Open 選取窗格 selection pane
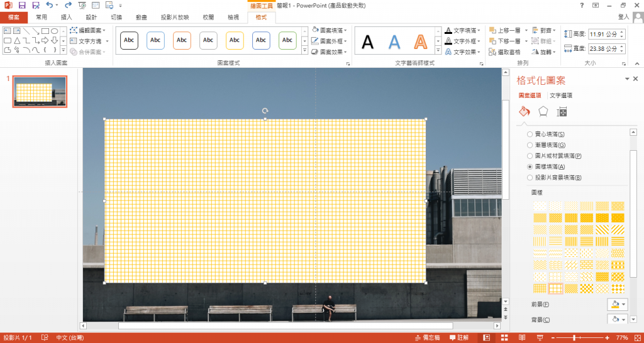 click(505, 52)
